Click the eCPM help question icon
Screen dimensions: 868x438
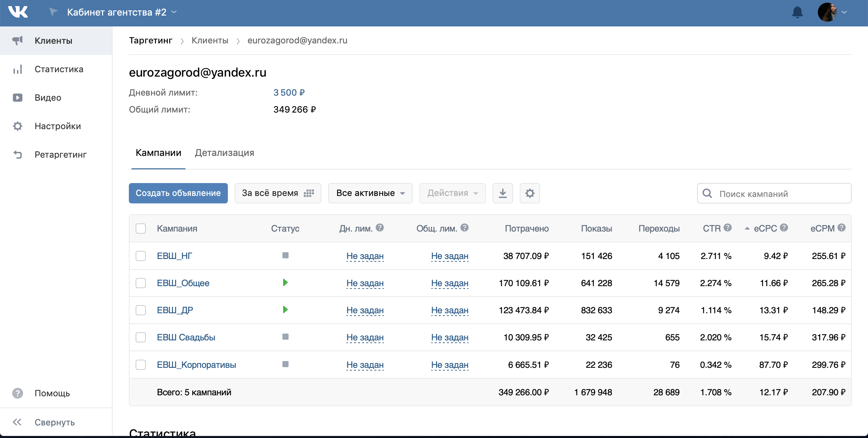842,227
